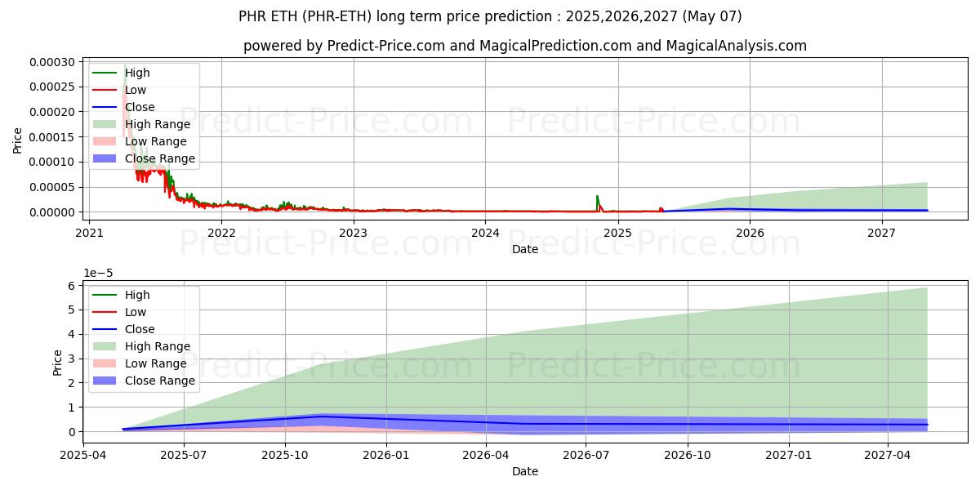Click the blue Close line marker in bottom legend
Viewport: 980px width, 490px height.
(105, 329)
